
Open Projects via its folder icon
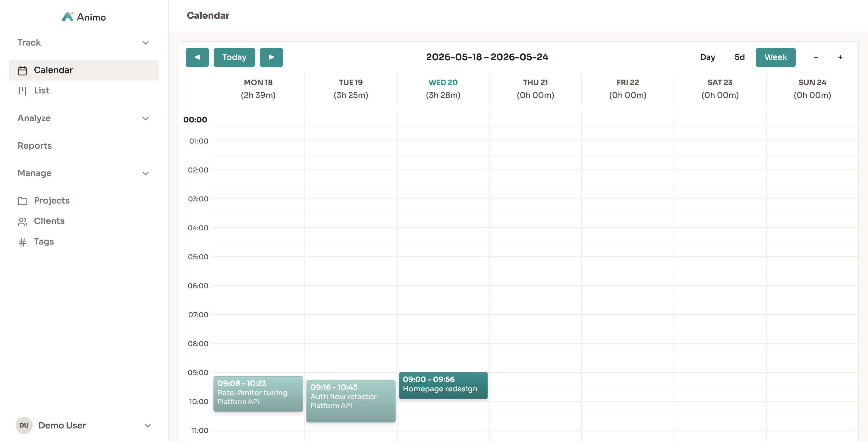tap(23, 201)
